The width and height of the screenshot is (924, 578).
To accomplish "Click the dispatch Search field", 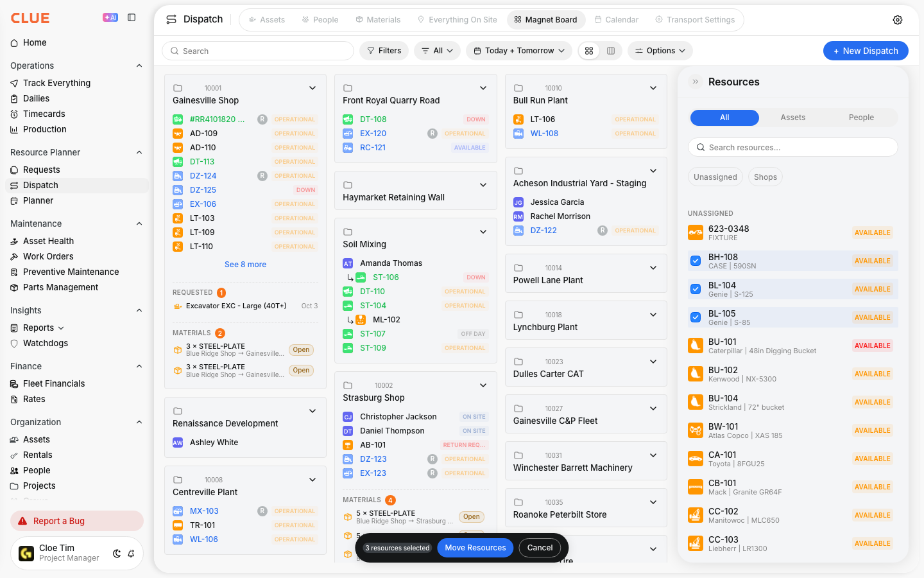I will [x=258, y=51].
